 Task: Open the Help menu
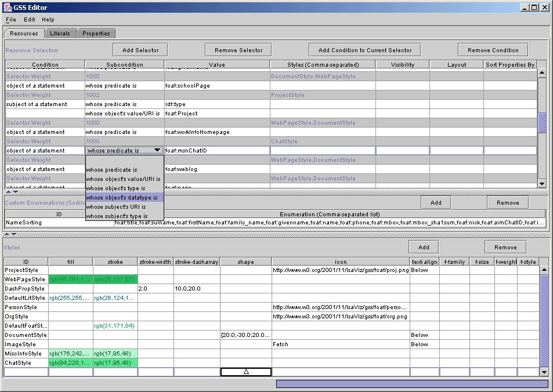point(48,20)
